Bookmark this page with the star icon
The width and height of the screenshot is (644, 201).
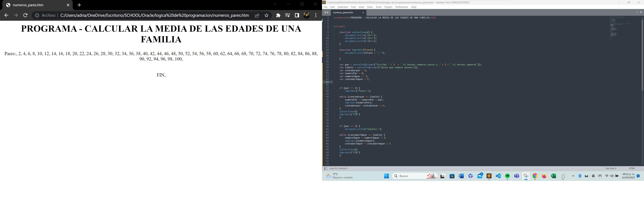pos(266,15)
